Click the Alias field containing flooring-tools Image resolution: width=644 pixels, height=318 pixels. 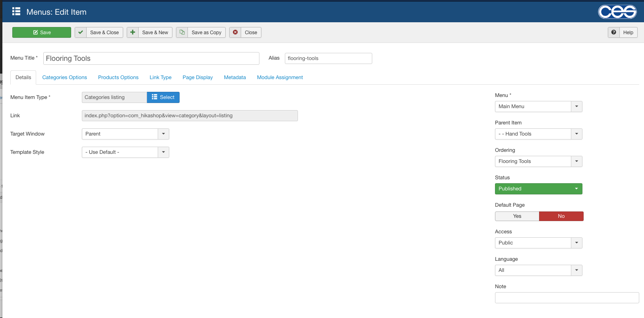tap(329, 58)
